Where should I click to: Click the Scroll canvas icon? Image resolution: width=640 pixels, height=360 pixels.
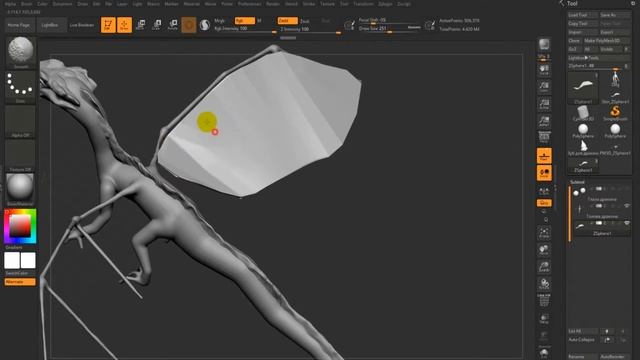click(x=544, y=69)
